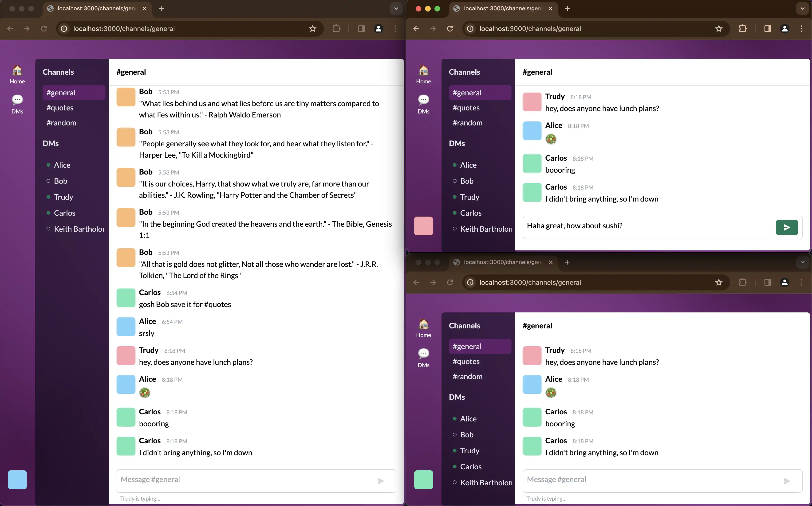Open Chrome profile icon in left window

tap(378, 28)
